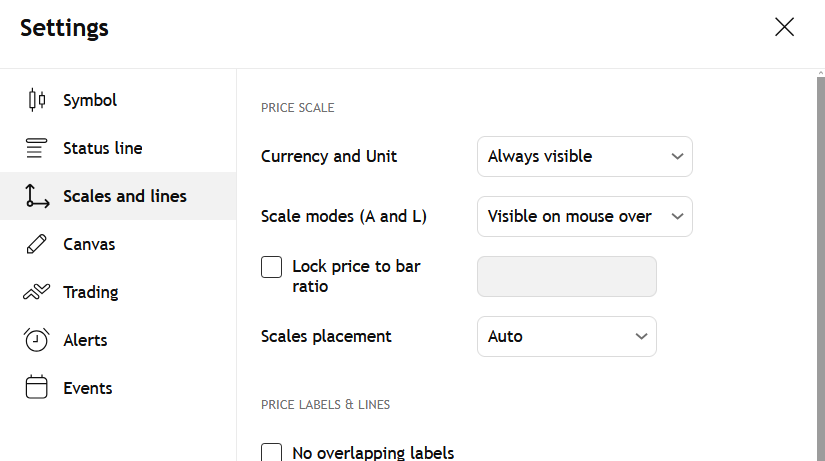Click the Scales and lines axis icon
The image size is (825, 461).
pos(37,196)
